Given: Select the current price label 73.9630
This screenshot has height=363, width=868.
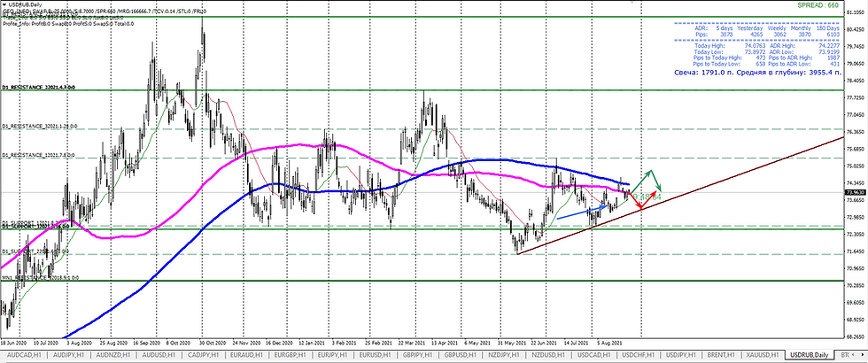Looking at the screenshot, I should pos(854,191).
